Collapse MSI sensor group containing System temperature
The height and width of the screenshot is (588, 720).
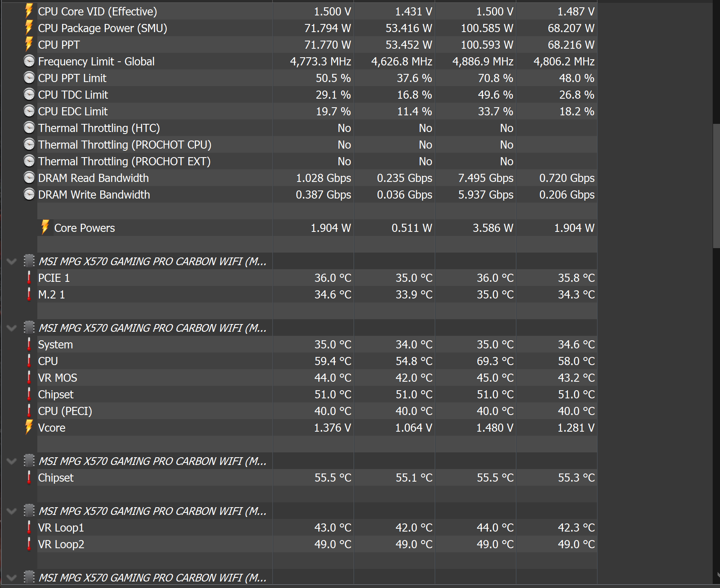(x=12, y=328)
